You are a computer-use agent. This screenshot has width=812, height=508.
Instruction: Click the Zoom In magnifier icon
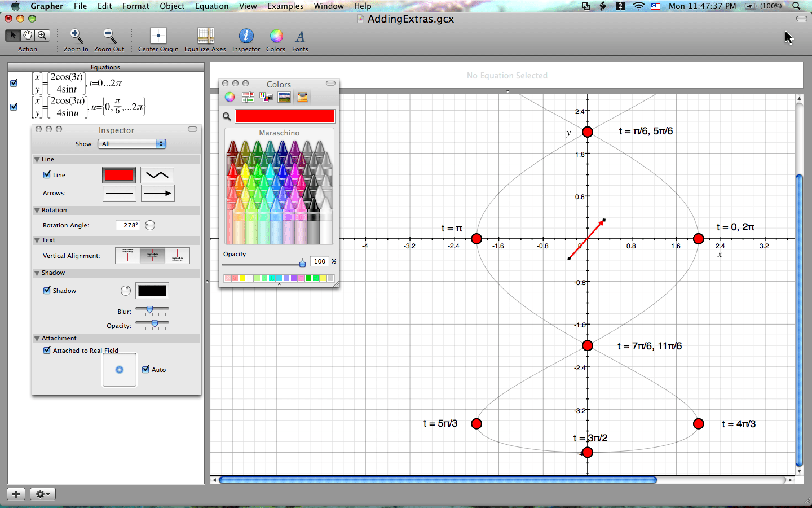point(76,37)
